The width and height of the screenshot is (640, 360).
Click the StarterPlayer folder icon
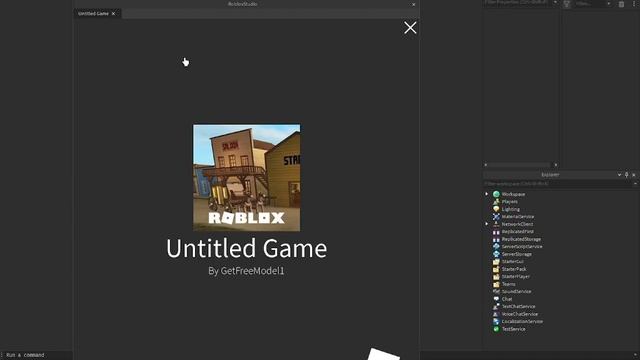coord(496,276)
